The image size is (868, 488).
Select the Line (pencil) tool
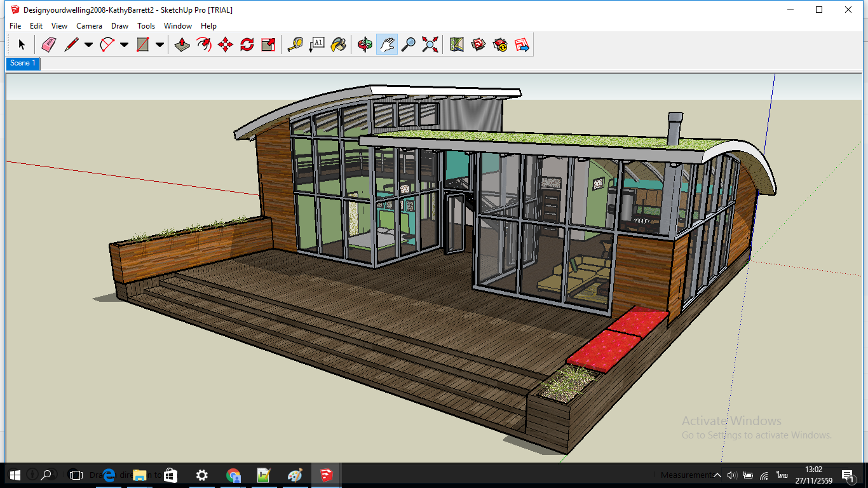[x=71, y=44]
